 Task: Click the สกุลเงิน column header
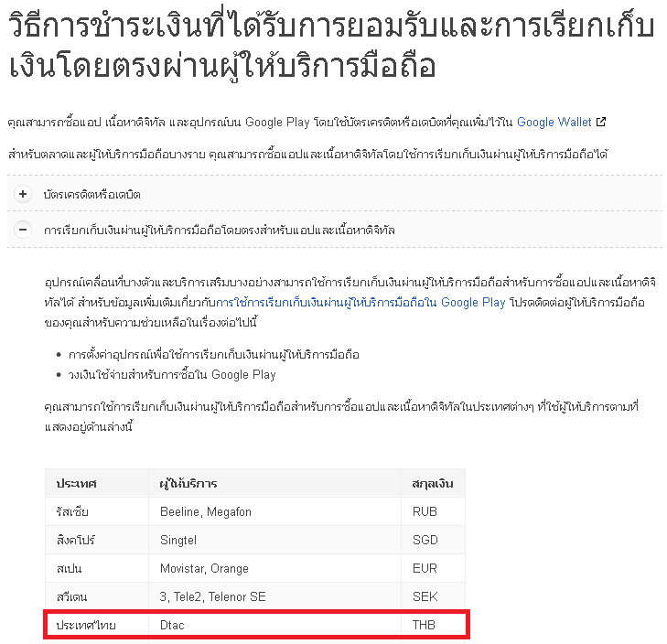click(433, 483)
